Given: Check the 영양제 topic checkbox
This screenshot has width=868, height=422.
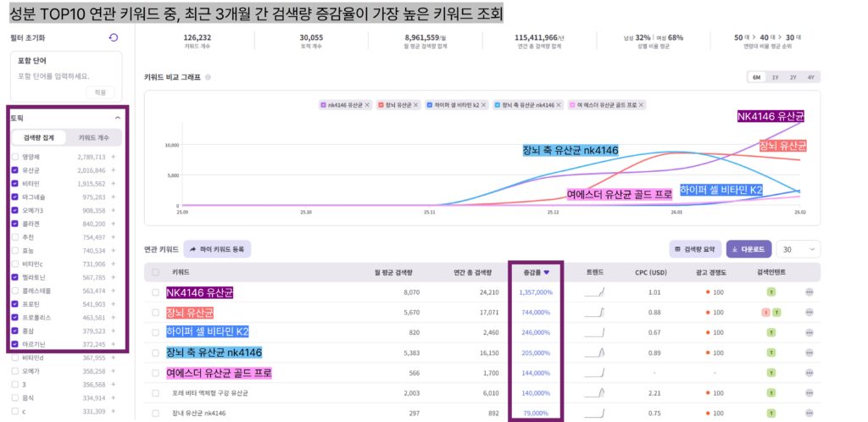Looking at the screenshot, I should [x=15, y=157].
